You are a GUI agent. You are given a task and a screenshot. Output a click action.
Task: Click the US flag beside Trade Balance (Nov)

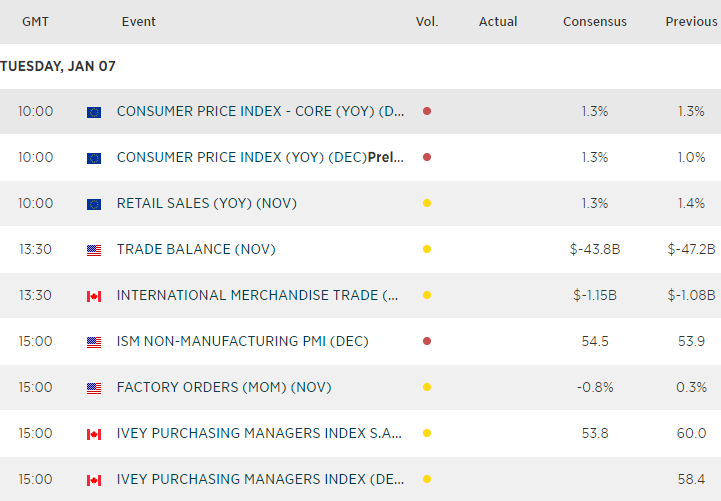pyautogui.click(x=94, y=250)
